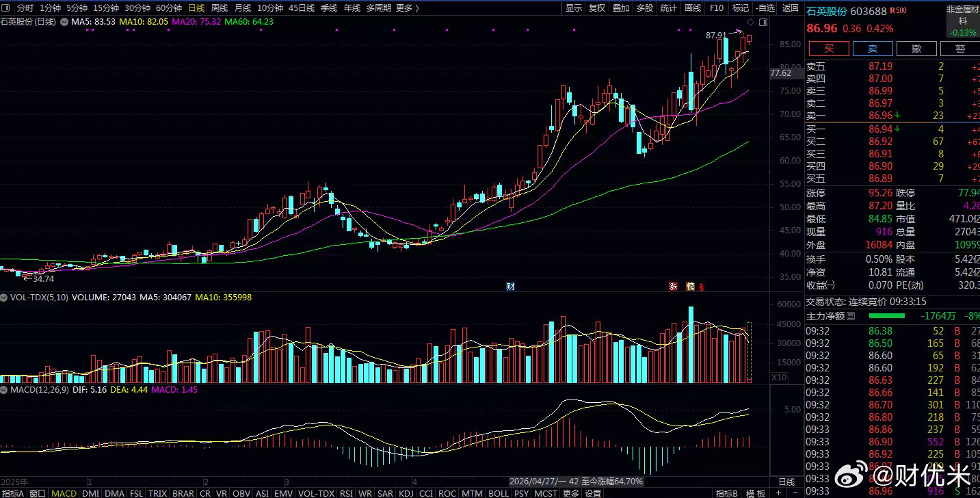
Task: Click the X10 volume scale box
Action: 779,378
